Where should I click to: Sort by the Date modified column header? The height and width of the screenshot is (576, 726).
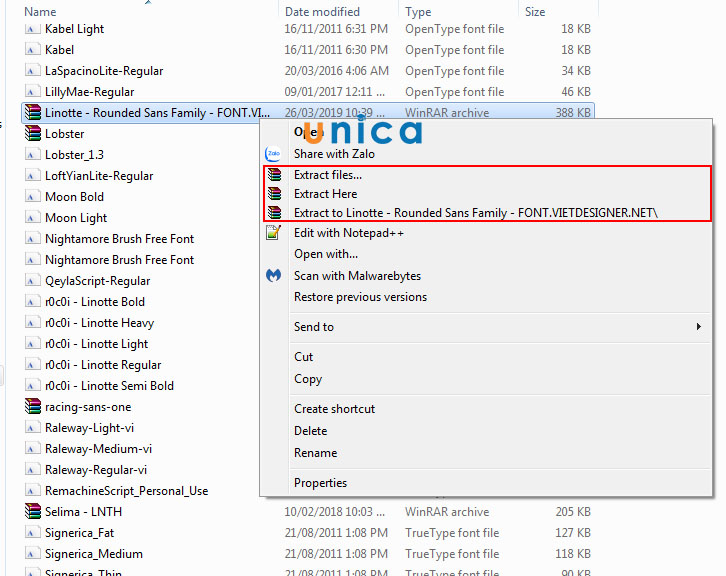(321, 11)
